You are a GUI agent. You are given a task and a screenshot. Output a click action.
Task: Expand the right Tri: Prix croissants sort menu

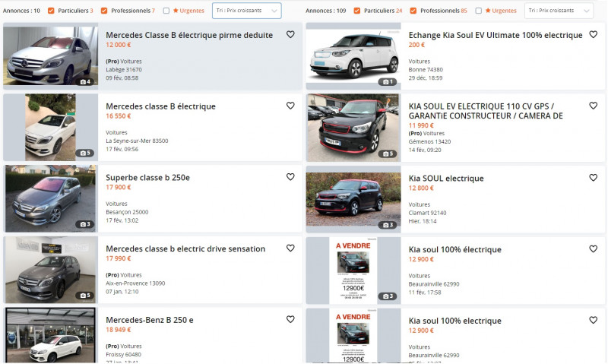pyautogui.click(x=559, y=11)
